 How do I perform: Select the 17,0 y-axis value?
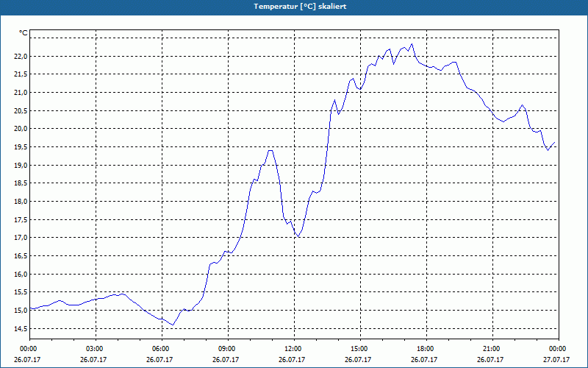click(x=21, y=238)
